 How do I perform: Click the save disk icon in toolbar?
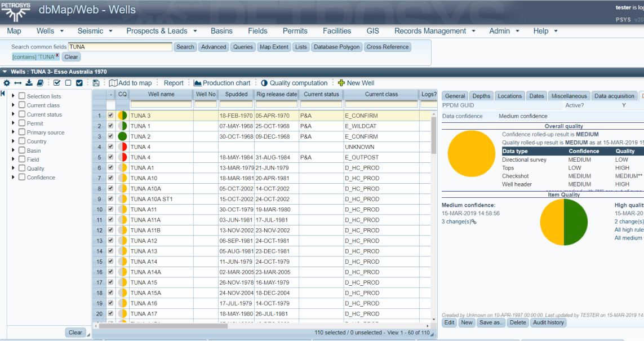[x=96, y=83]
